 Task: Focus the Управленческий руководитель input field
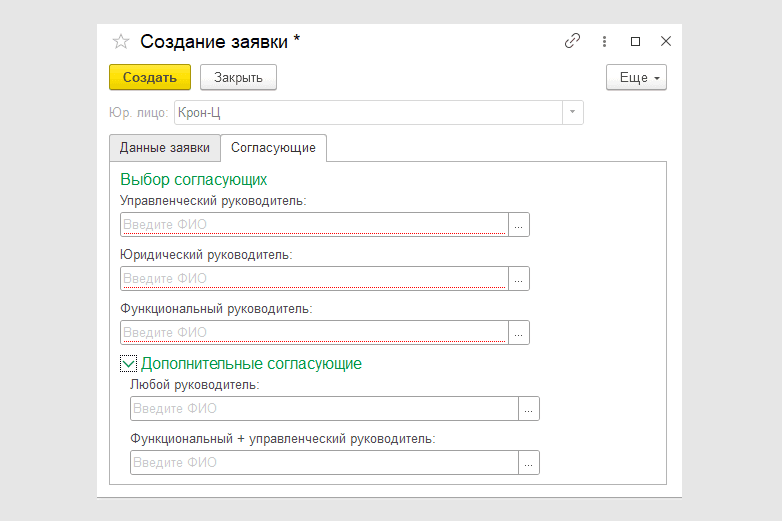[x=314, y=225]
